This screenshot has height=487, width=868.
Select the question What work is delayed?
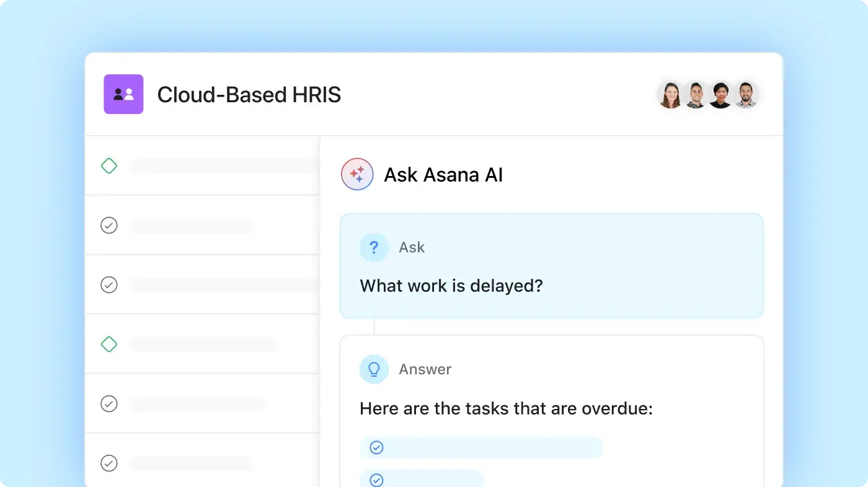click(451, 286)
